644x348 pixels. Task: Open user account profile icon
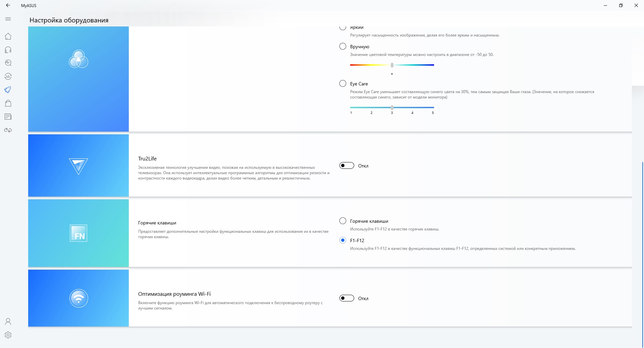click(8, 322)
